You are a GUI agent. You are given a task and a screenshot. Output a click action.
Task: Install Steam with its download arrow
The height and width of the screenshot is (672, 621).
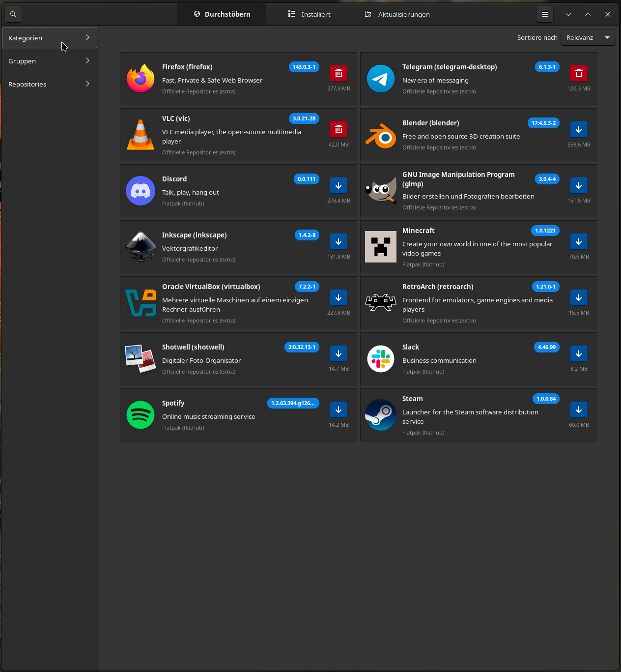tap(579, 409)
